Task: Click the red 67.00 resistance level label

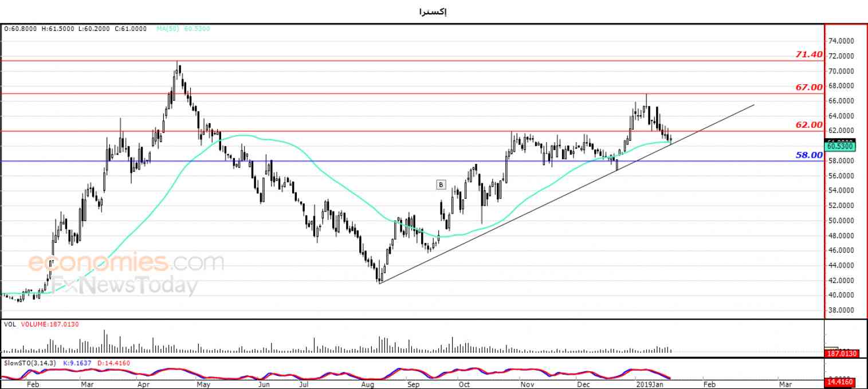Action: pos(809,87)
